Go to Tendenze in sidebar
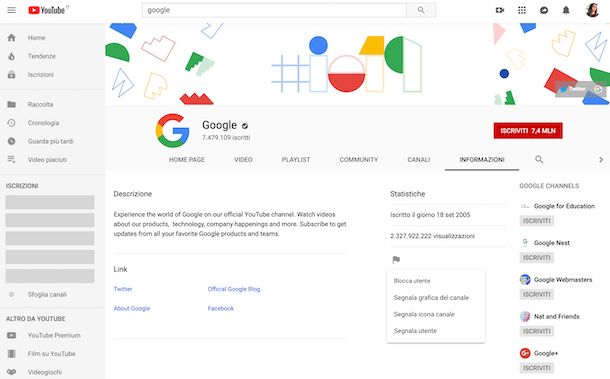Screen dimensions: 610x379 (x=42, y=56)
